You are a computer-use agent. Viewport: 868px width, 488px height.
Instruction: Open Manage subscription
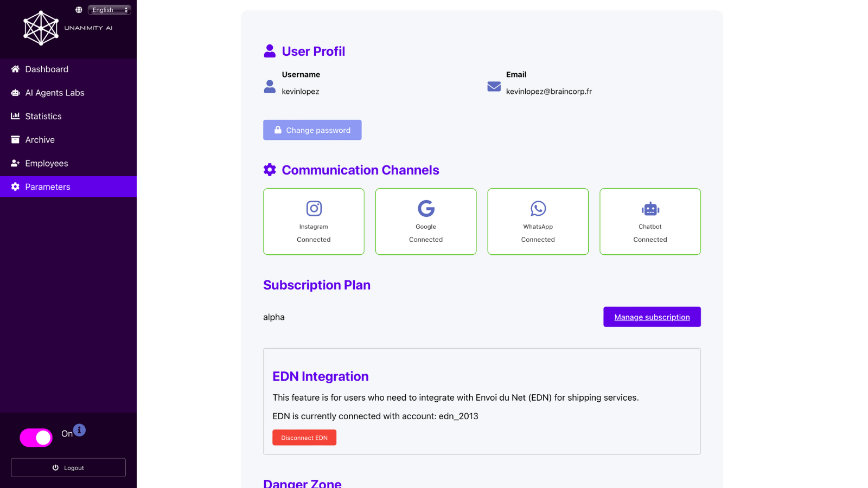pos(652,317)
